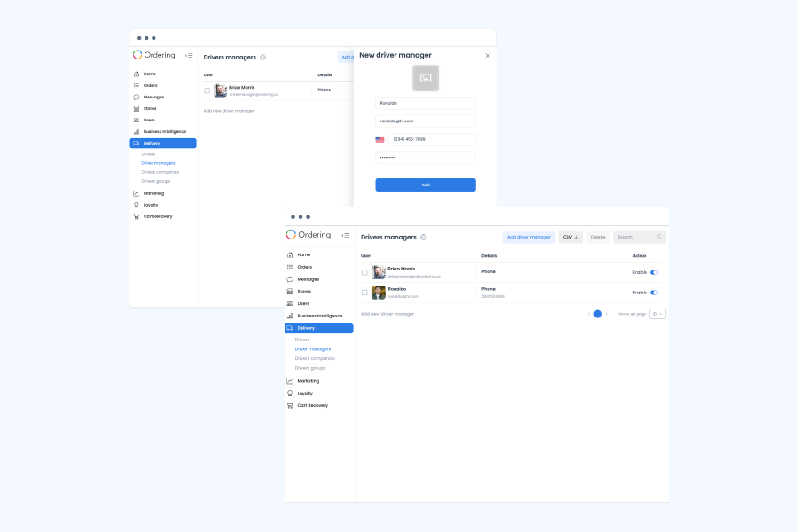Click the photo upload placeholder in New driver manager

(x=426, y=77)
